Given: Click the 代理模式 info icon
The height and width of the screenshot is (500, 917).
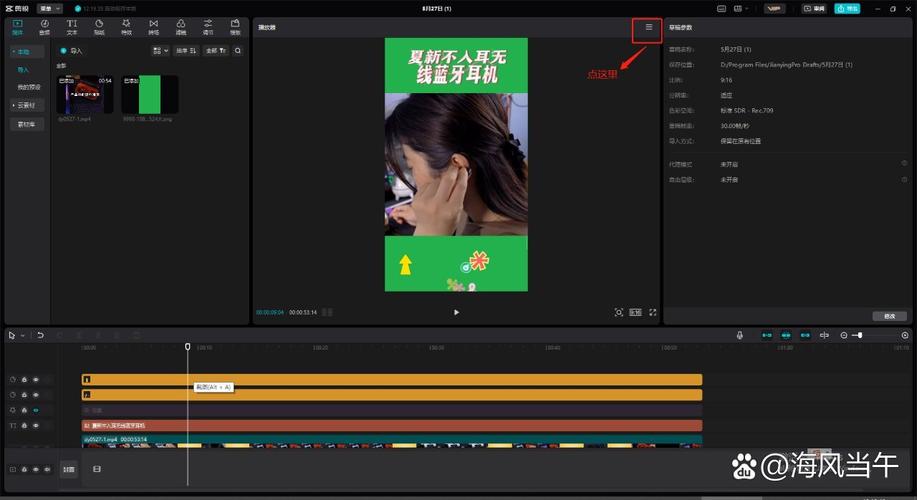Looking at the screenshot, I should (x=904, y=164).
